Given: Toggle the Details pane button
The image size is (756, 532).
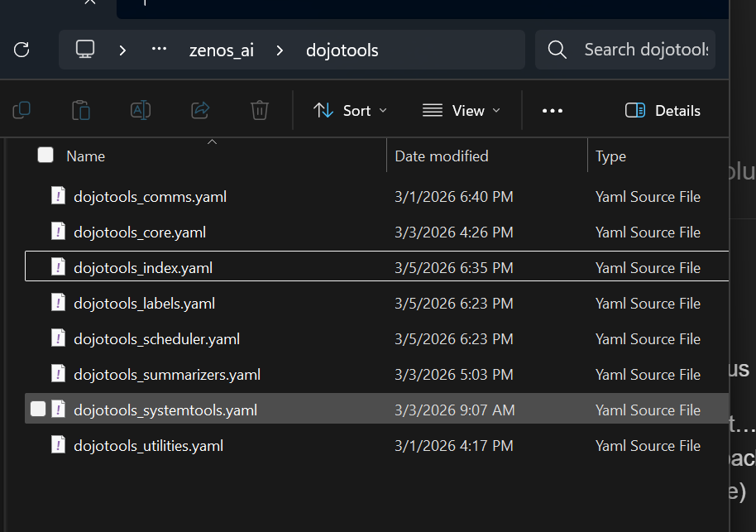Looking at the screenshot, I should tap(663, 111).
